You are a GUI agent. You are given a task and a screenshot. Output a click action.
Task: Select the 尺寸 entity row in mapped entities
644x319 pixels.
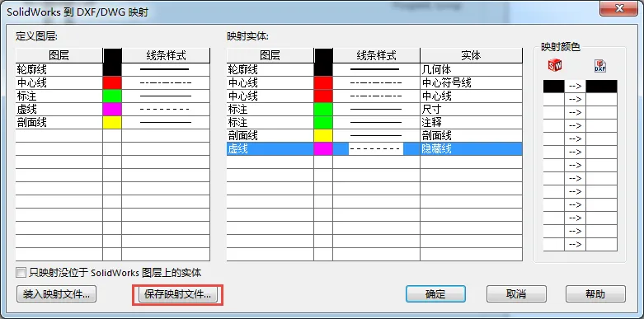tap(374, 109)
